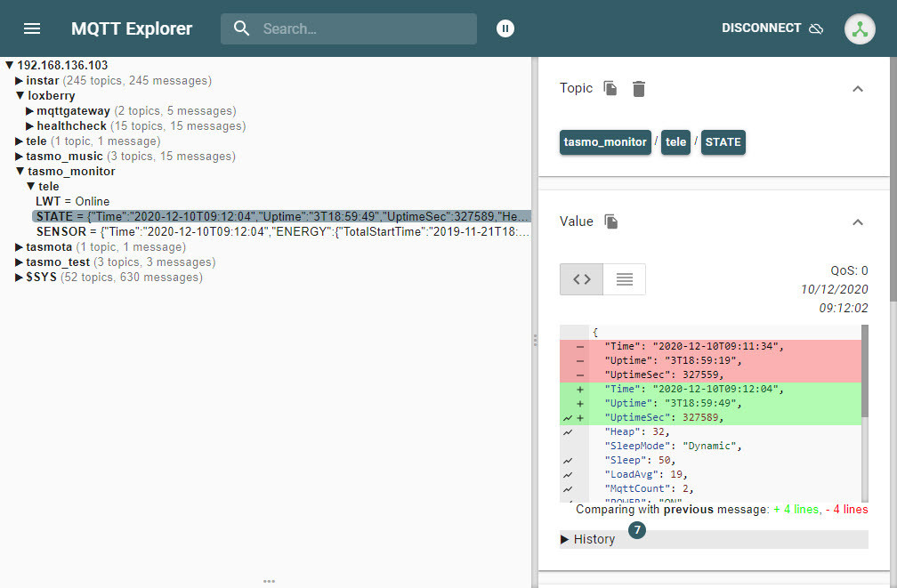The height and width of the screenshot is (588, 897).
Task: Select the LWT = Online row
Action: click(73, 201)
